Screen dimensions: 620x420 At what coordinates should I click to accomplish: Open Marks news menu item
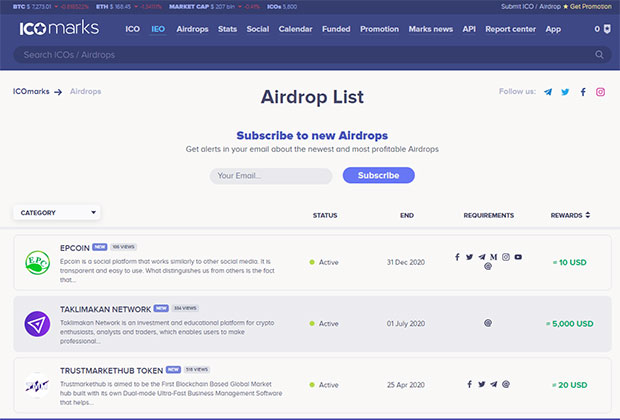tap(431, 29)
